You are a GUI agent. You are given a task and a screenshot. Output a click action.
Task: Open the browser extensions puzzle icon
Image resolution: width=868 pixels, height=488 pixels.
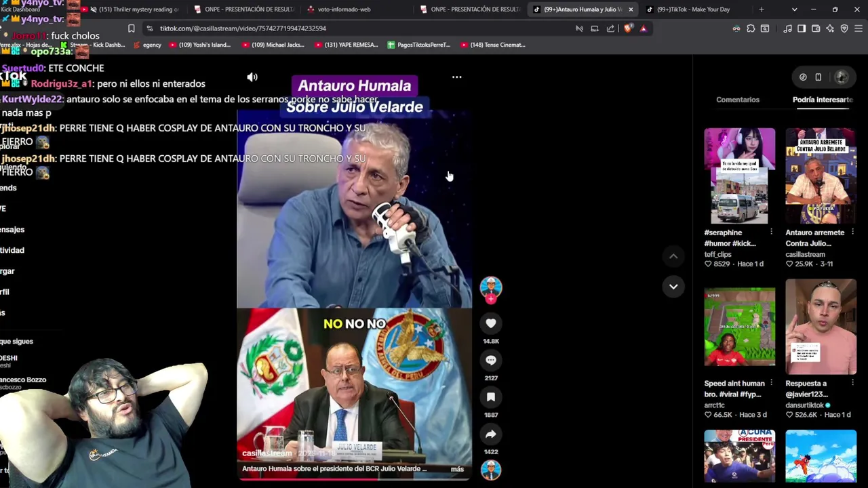coord(751,28)
